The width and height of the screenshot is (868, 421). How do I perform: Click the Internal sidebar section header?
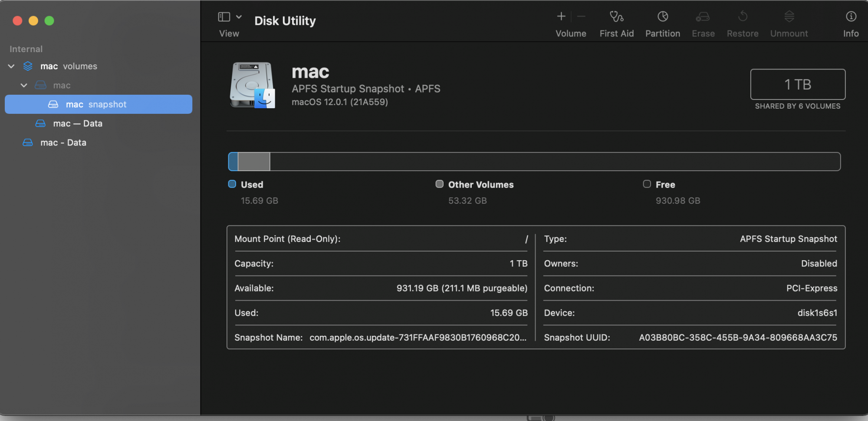26,49
